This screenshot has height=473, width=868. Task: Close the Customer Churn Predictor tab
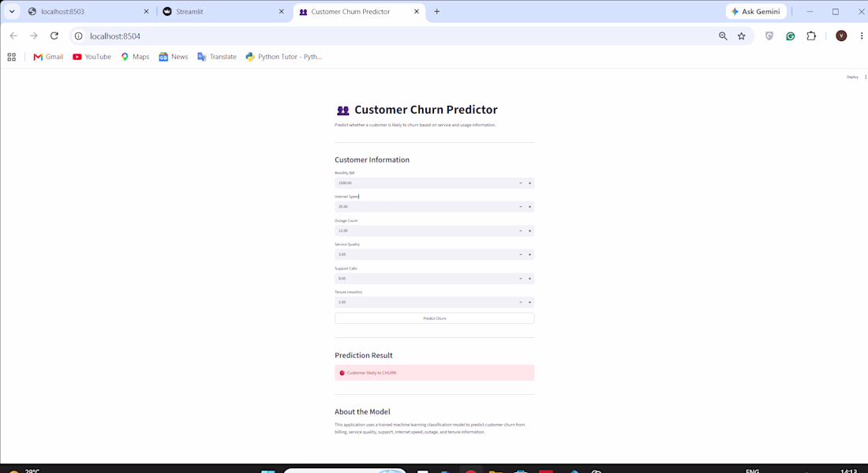pyautogui.click(x=417, y=12)
